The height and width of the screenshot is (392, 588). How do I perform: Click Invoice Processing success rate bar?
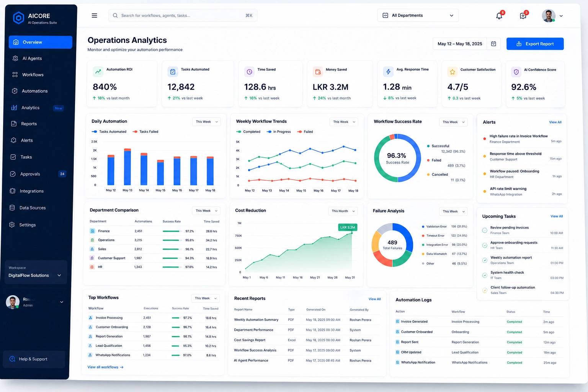pos(176,318)
